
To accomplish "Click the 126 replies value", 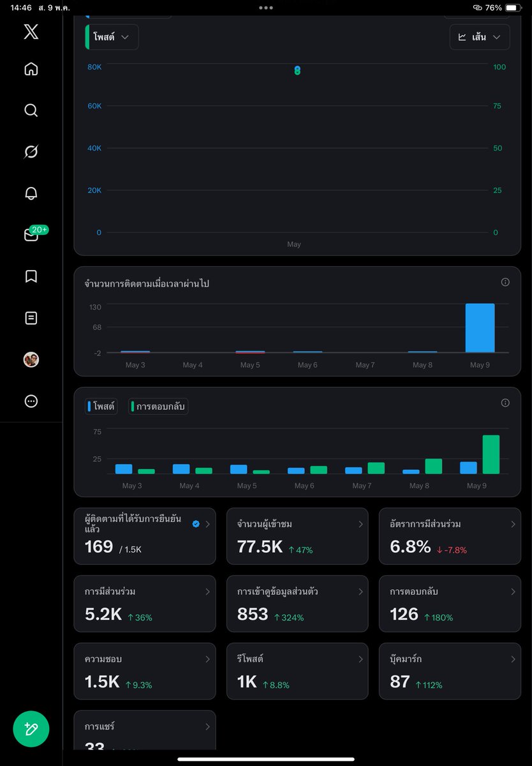I will tap(404, 614).
